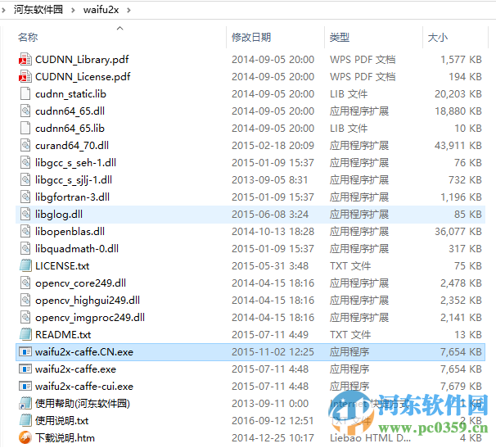The width and height of the screenshot is (496, 448).
Task: Expand the chevron before 河东软件园 breadcrumb
Action: click(x=3, y=10)
